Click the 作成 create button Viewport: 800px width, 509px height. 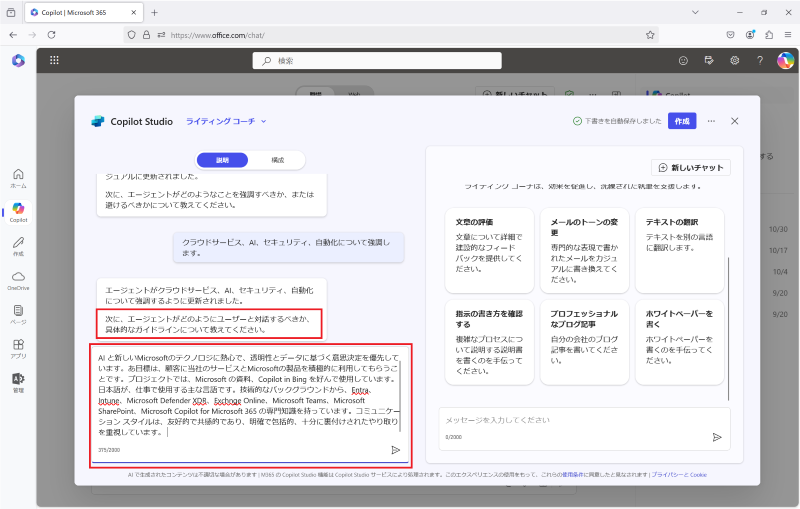coord(682,121)
